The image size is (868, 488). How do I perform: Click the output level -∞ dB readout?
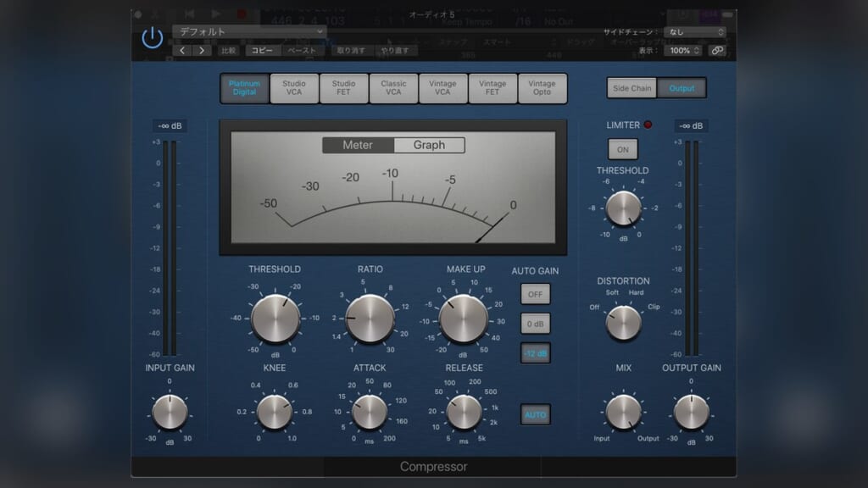click(691, 125)
